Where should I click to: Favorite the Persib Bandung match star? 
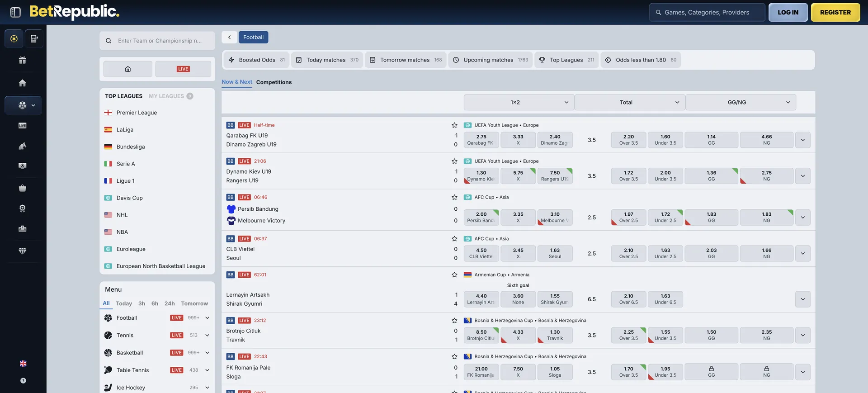pos(454,197)
